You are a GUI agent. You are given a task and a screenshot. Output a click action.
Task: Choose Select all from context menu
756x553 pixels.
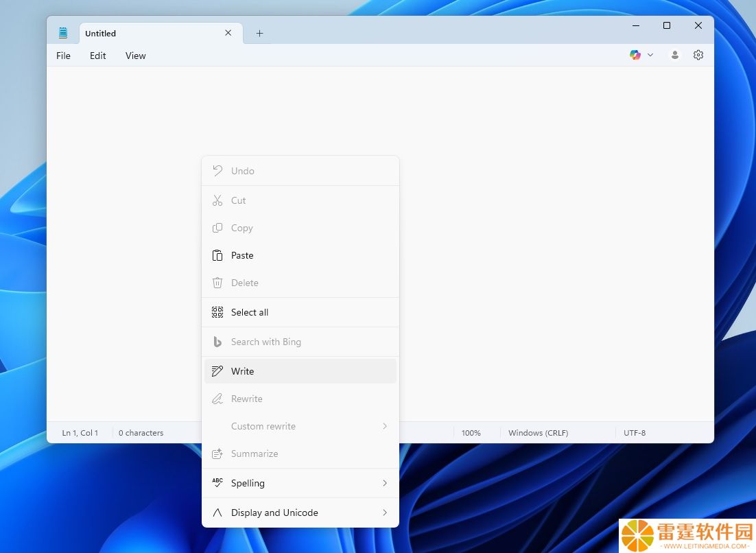[x=300, y=312]
